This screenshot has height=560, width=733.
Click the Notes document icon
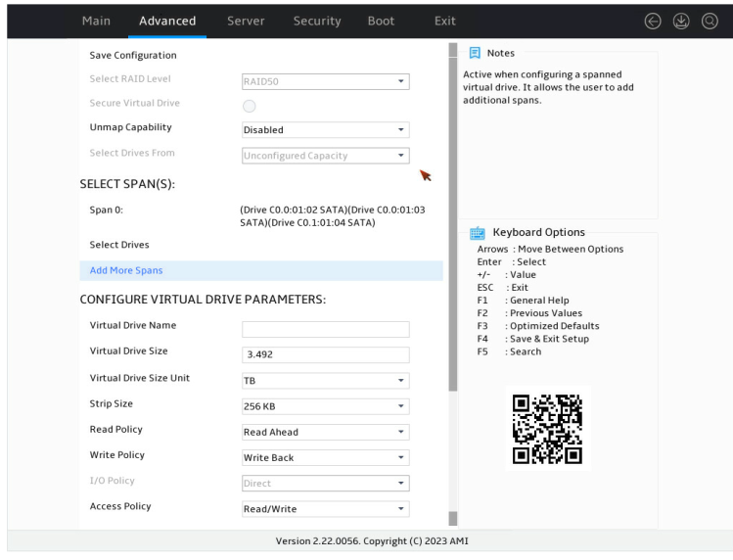pyautogui.click(x=475, y=53)
